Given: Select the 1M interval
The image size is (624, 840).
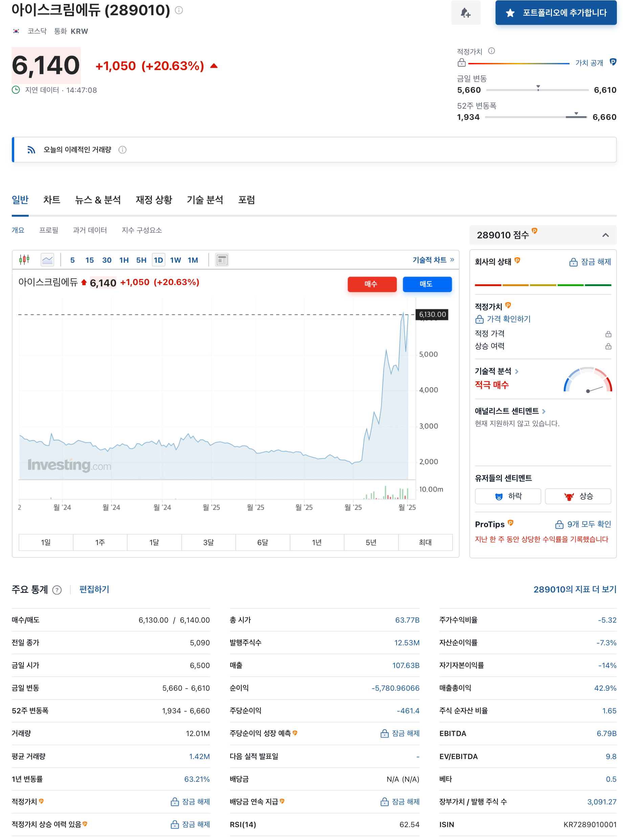Looking at the screenshot, I should point(193,260).
